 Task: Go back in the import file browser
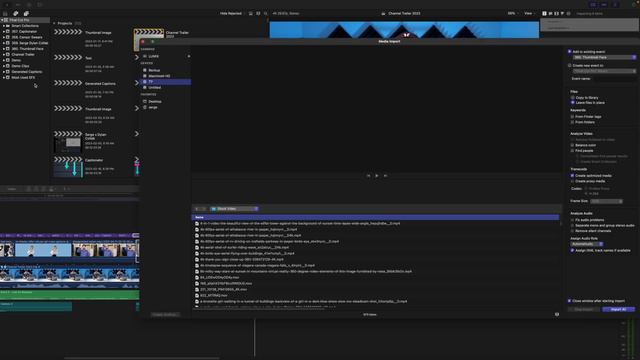click(x=197, y=209)
